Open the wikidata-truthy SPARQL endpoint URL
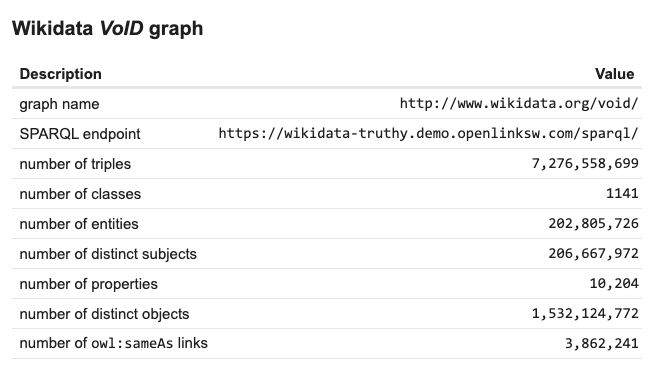Image resolution: width=657 pixels, height=367 pixels. [428, 134]
